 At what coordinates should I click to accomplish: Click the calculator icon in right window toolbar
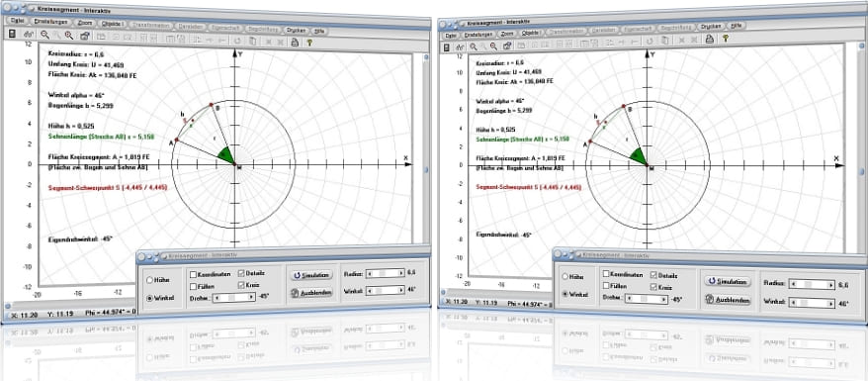tap(446, 47)
